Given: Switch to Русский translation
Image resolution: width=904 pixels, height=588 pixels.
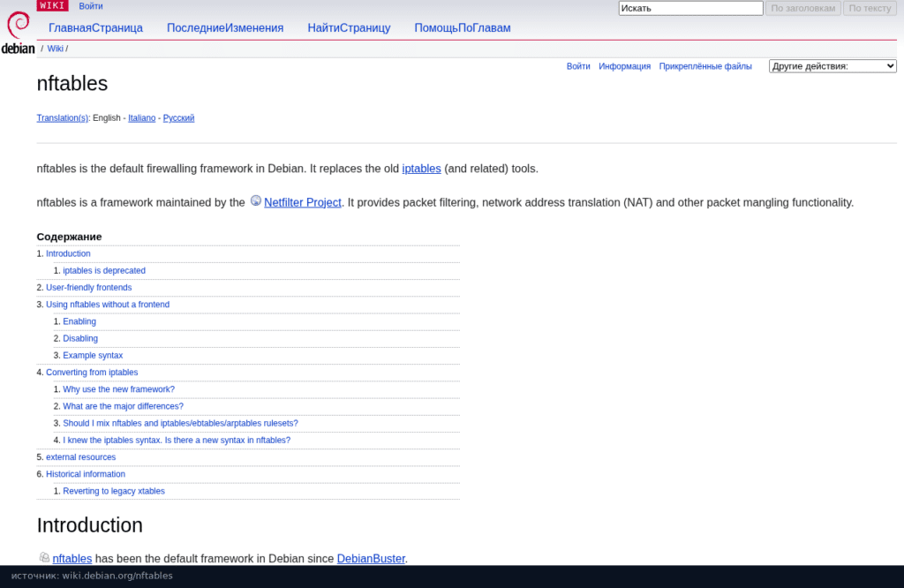Looking at the screenshot, I should tap(178, 117).
